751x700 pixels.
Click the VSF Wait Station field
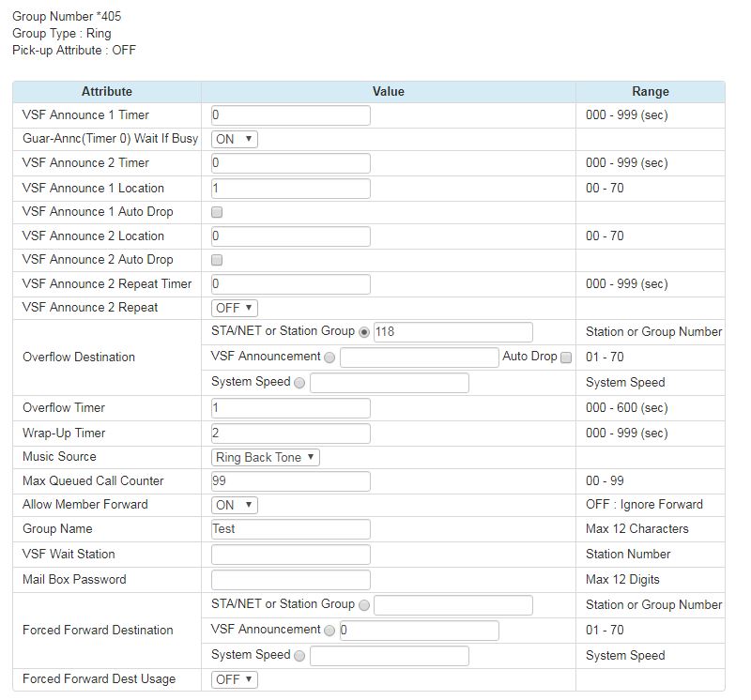click(291, 555)
